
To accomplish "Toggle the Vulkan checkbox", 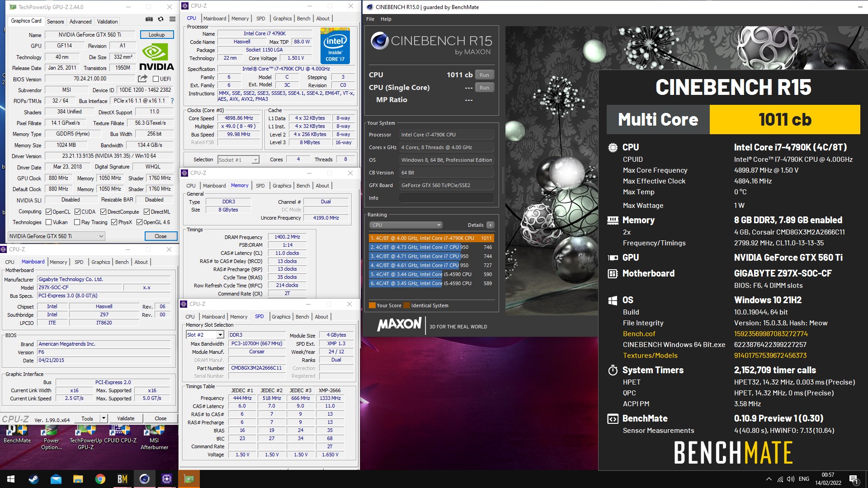I will [x=48, y=222].
